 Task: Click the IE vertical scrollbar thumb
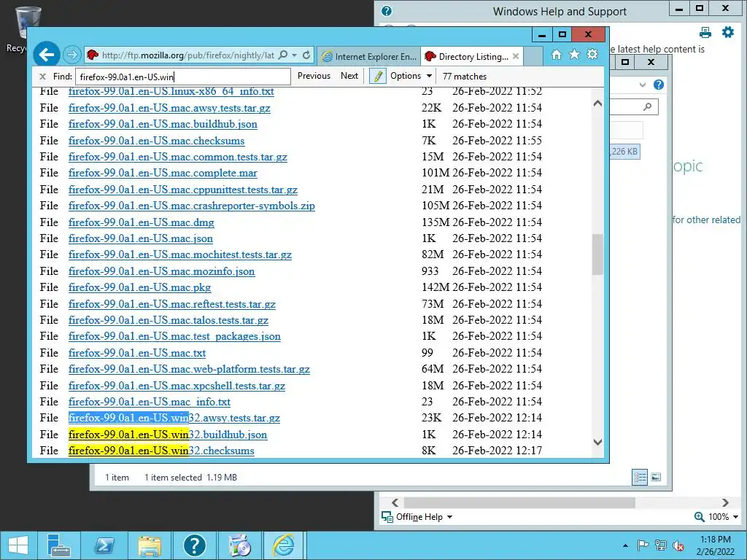click(x=597, y=254)
